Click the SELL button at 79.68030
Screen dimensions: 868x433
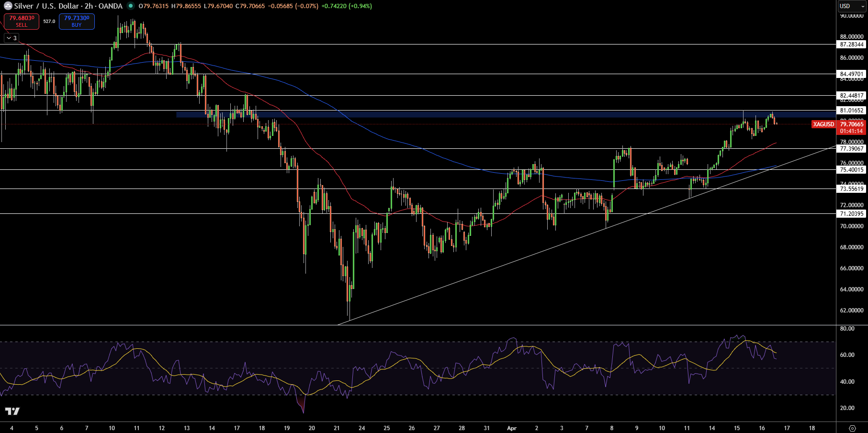pos(22,22)
